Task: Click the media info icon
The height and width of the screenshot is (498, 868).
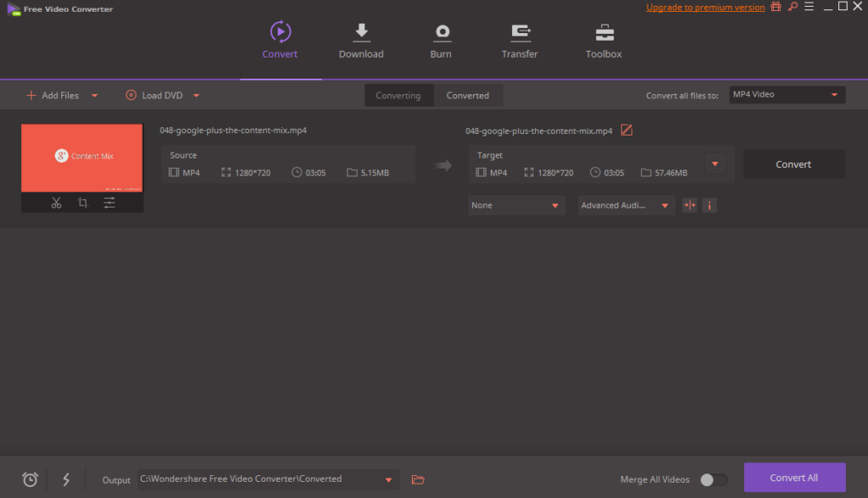Action: coord(709,205)
